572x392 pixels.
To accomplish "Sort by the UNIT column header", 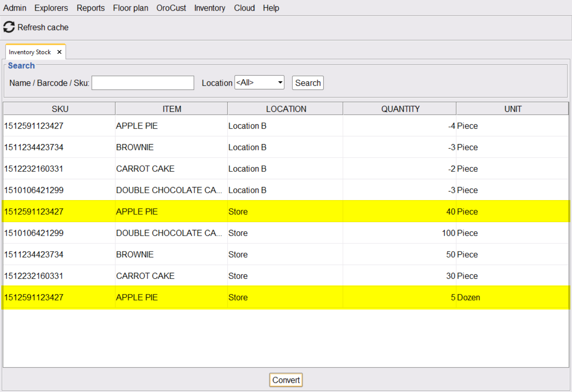I will pos(513,109).
